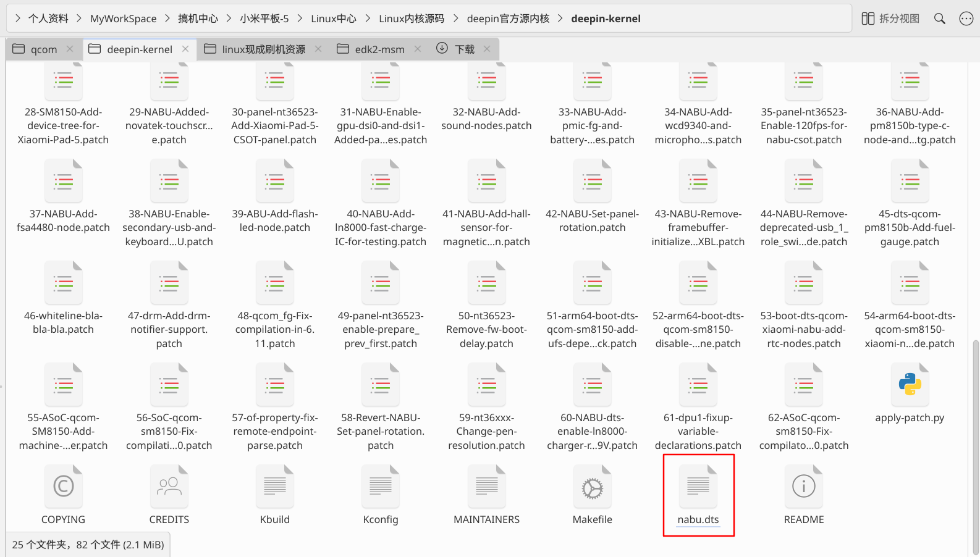Open the more options ellipsis menu
This screenshot has width=980, height=557.
966,19
